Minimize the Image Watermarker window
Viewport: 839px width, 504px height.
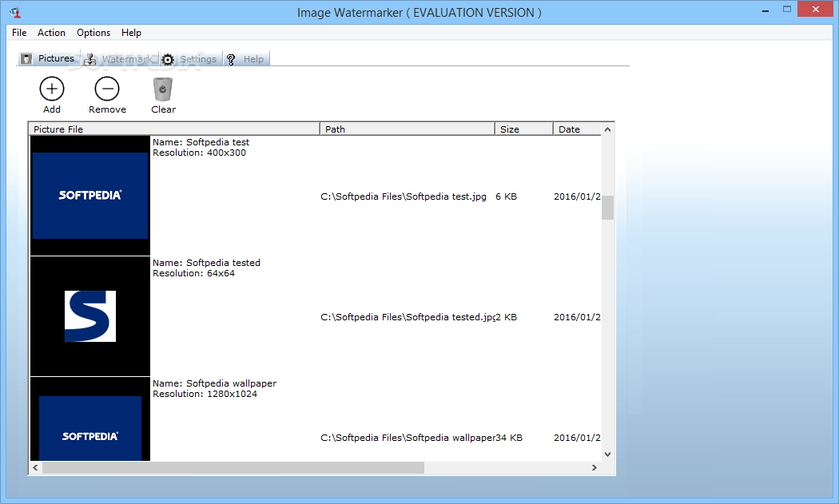[765, 10]
